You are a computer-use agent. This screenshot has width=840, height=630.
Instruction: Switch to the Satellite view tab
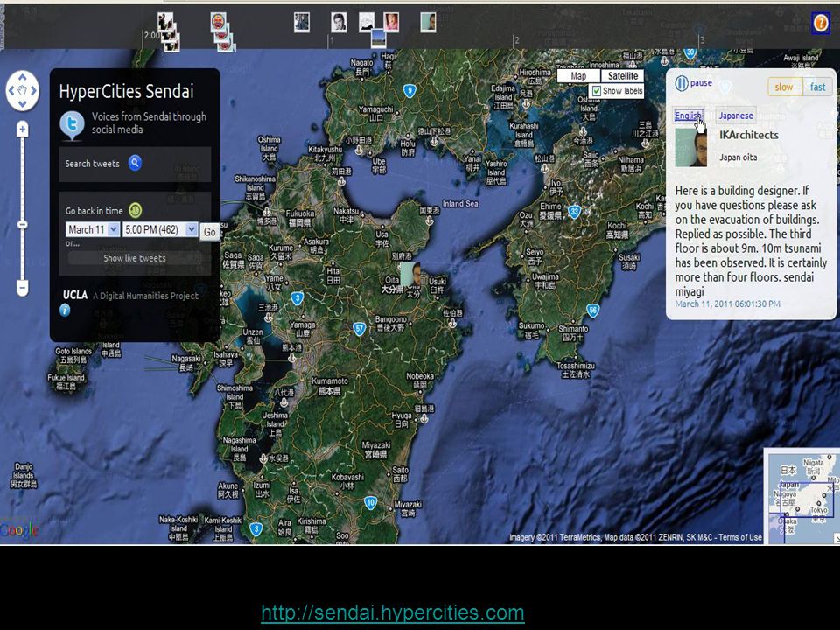click(x=622, y=76)
